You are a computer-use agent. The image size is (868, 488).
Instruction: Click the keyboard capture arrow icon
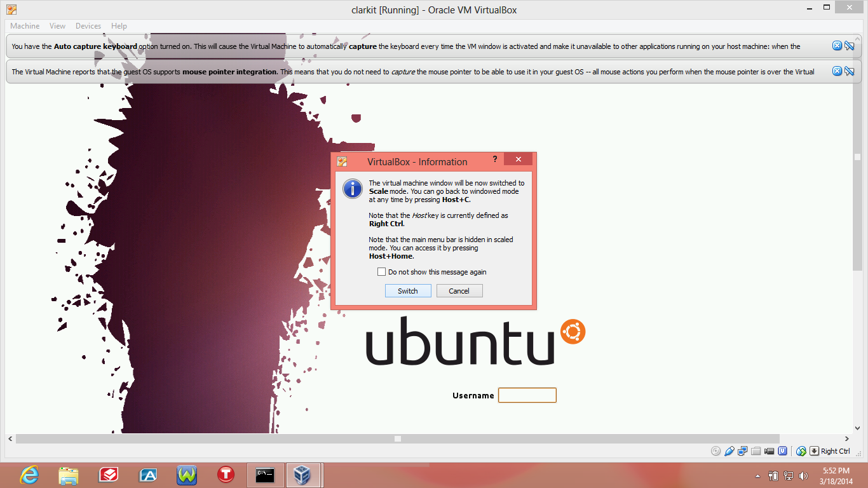[814, 451]
